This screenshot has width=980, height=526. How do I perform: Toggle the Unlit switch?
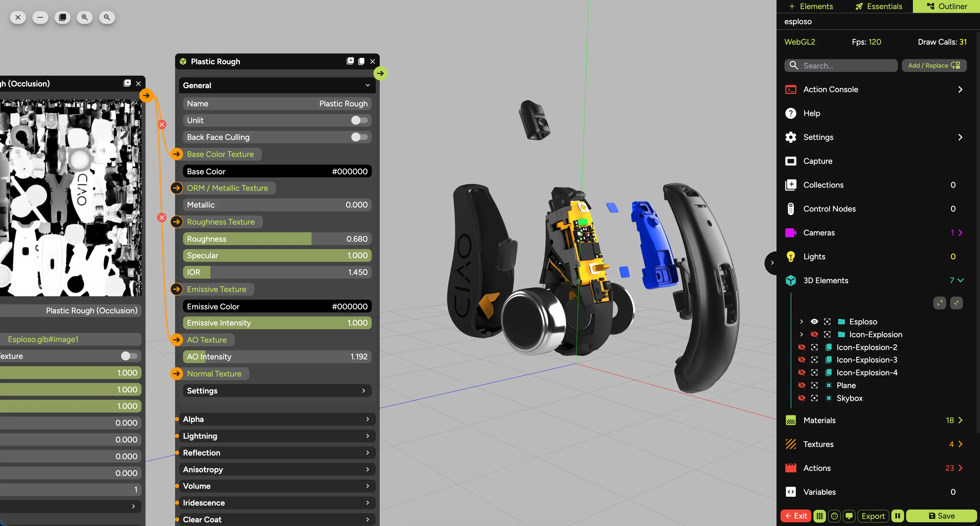pos(359,120)
